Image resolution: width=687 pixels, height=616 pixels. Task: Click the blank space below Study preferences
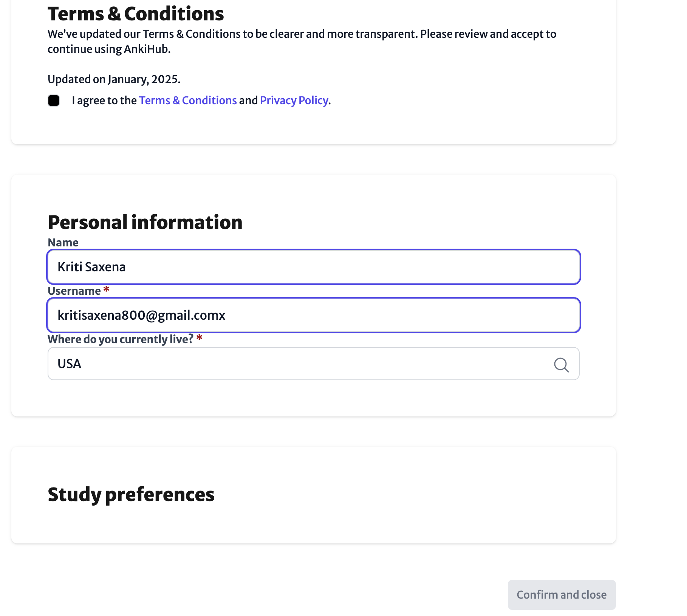pos(314,525)
